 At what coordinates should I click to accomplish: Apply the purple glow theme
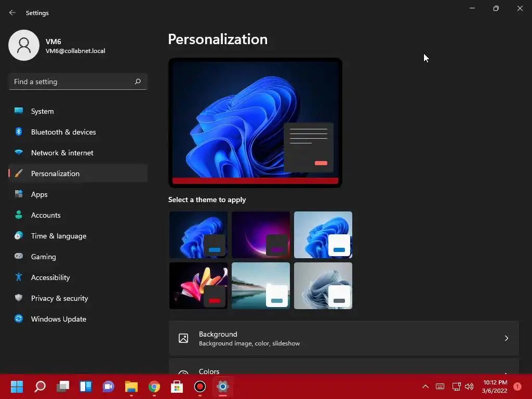(261, 235)
